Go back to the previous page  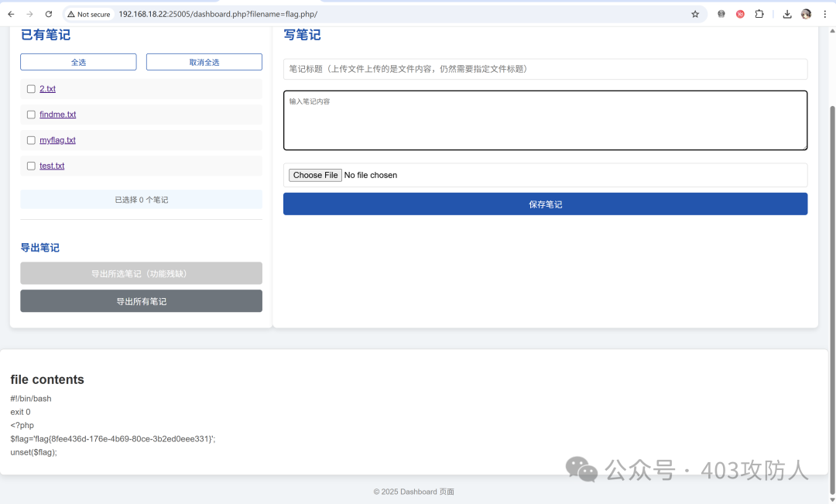[11, 14]
